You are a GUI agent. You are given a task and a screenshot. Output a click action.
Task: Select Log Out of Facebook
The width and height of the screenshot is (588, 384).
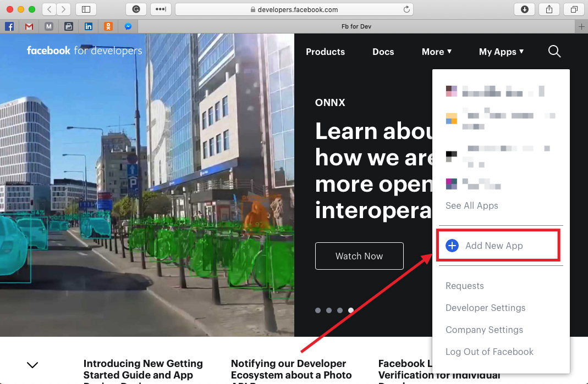coord(490,352)
